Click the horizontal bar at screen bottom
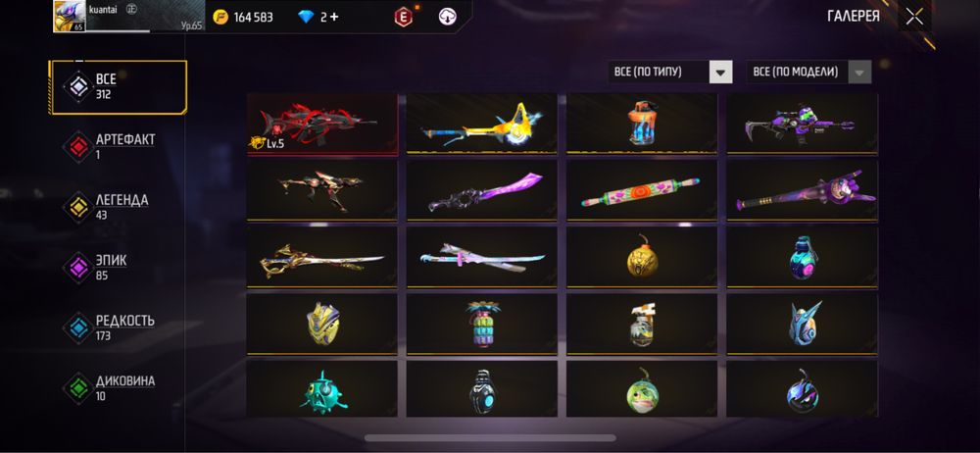980x453 pixels. coord(490,438)
